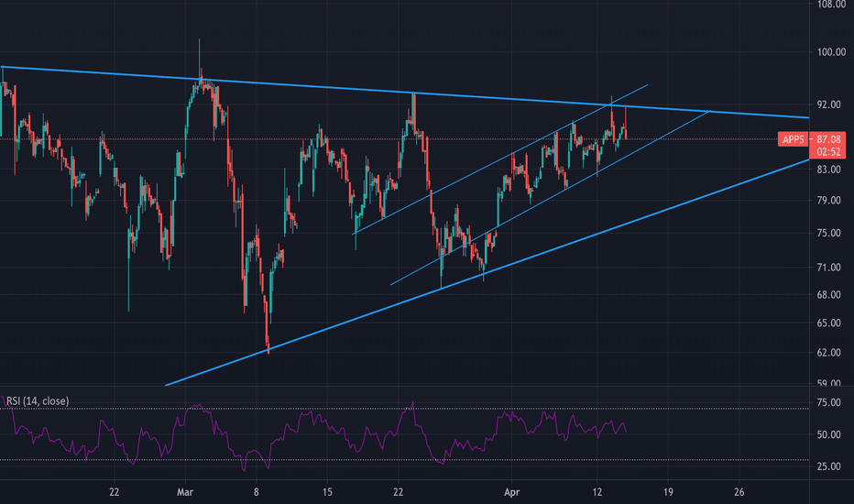Click the Mar date label on time axis

pyautogui.click(x=185, y=492)
